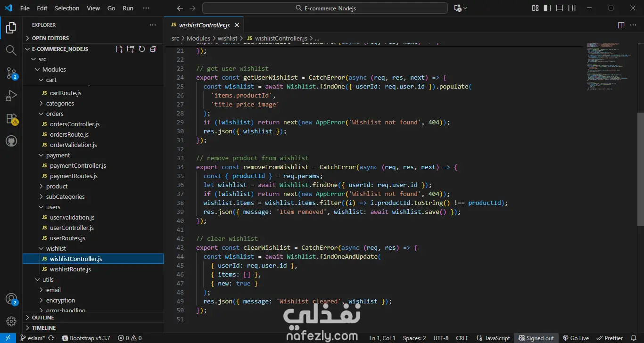Open the GitHub view in activity bar

tap(11, 141)
